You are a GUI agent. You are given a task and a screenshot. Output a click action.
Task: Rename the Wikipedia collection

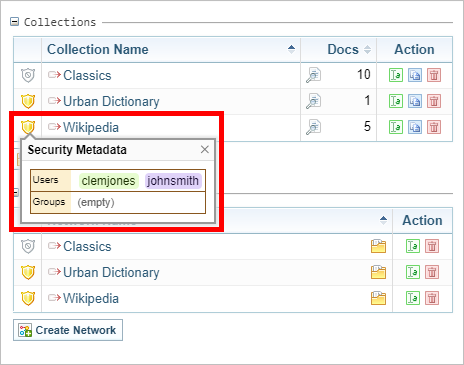[x=396, y=127]
